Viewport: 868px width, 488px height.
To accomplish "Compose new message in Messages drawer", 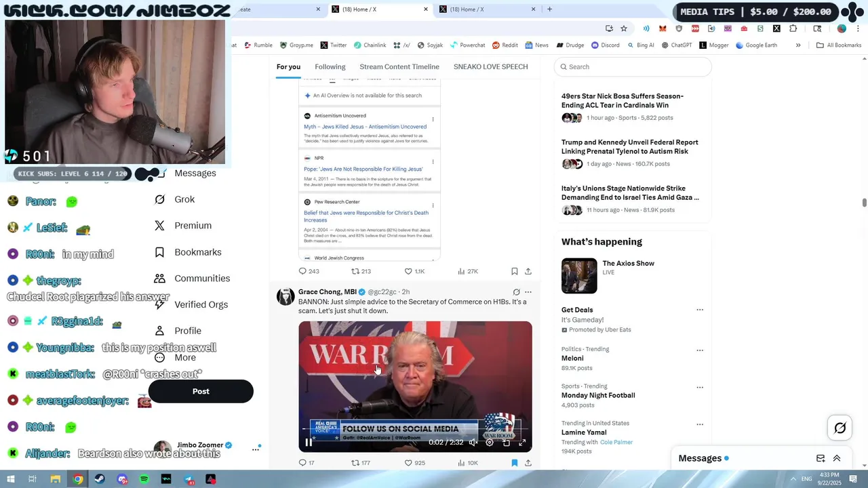I will tap(821, 458).
